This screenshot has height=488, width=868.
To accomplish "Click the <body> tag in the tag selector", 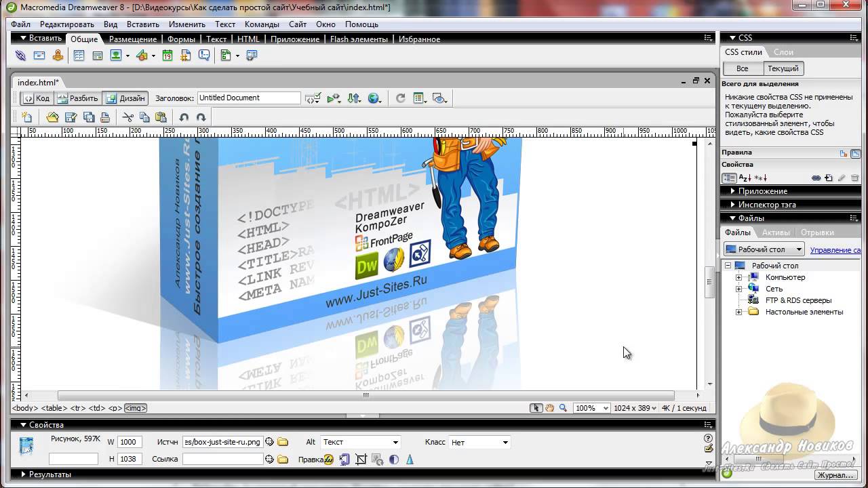I will click(x=25, y=408).
